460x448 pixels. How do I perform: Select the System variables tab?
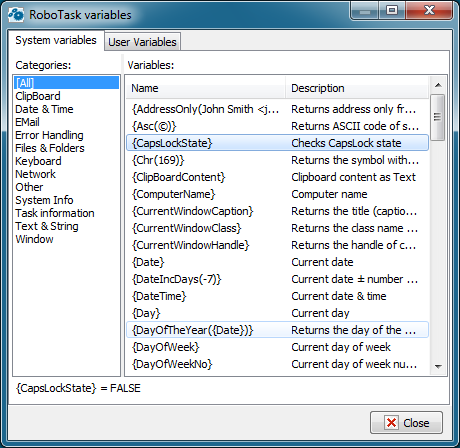pos(56,40)
